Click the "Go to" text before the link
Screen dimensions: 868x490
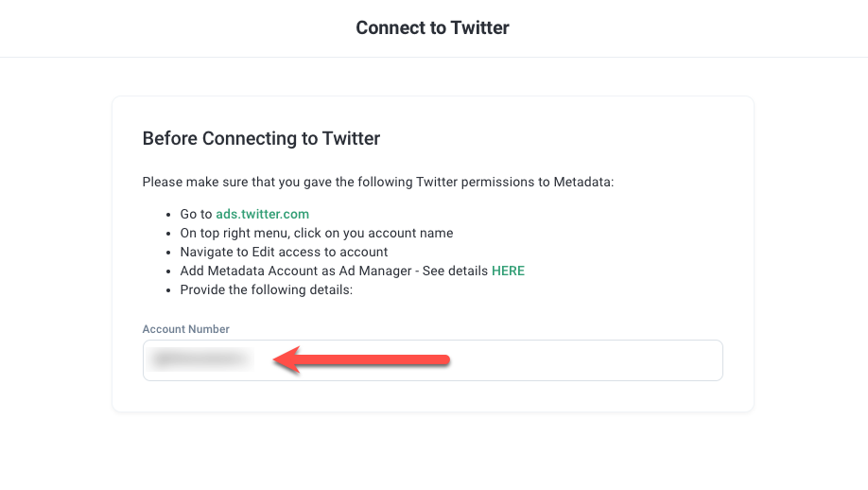(196, 214)
